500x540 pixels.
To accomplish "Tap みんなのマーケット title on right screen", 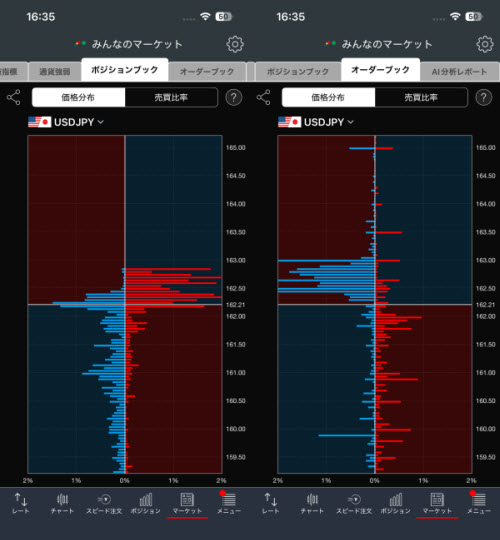I will [x=387, y=44].
